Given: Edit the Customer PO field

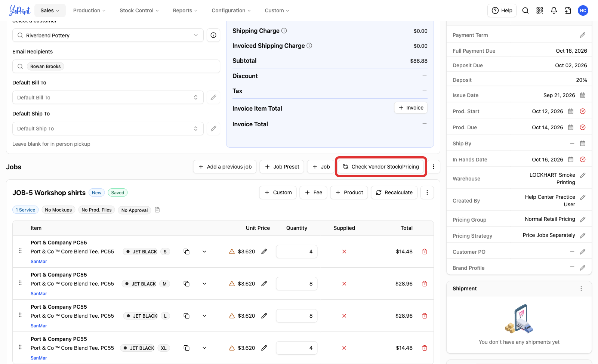Looking at the screenshot, I should click(583, 252).
